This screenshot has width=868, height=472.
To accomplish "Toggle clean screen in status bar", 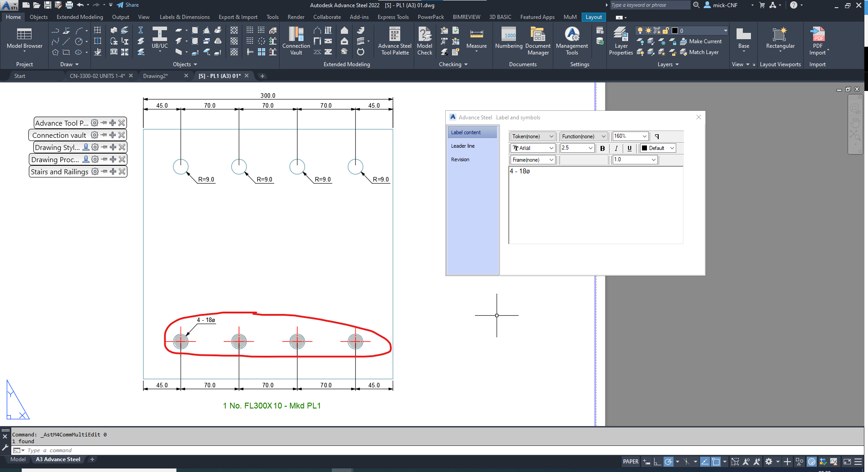I will point(847,462).
